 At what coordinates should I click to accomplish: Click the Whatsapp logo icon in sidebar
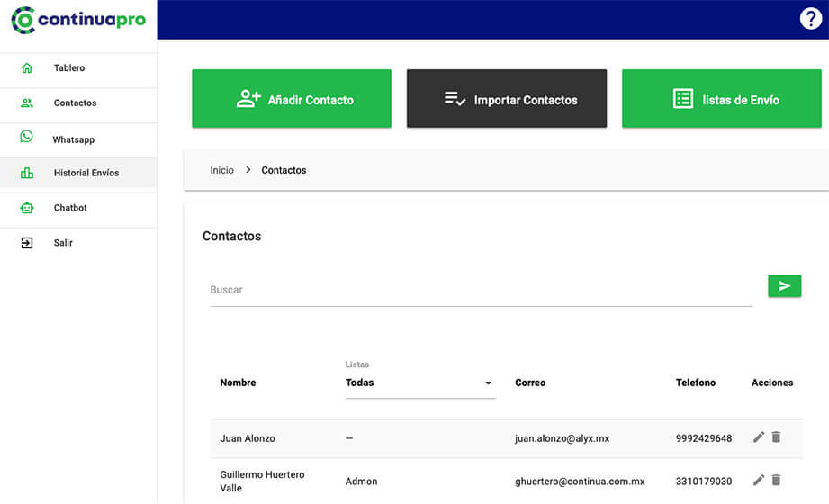coord(26,137)
